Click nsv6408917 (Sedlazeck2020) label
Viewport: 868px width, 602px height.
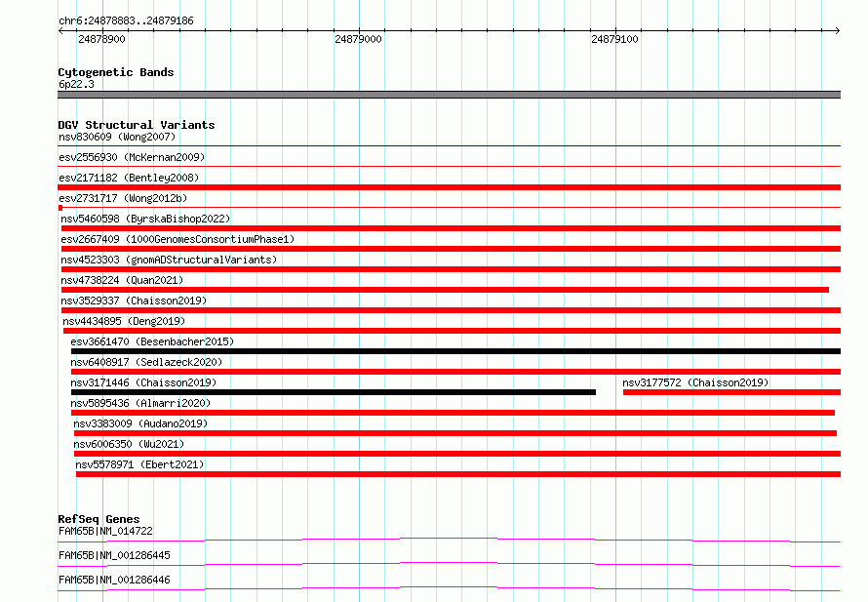[x=146, y=362]
